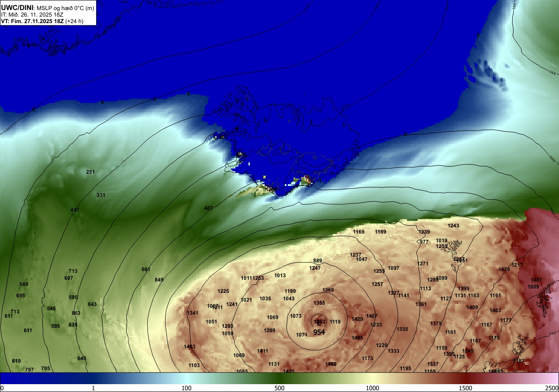Click the 1809 height value
Image resolution: width=559 pixels, height=392 pixels.
[x=533, y=287]
